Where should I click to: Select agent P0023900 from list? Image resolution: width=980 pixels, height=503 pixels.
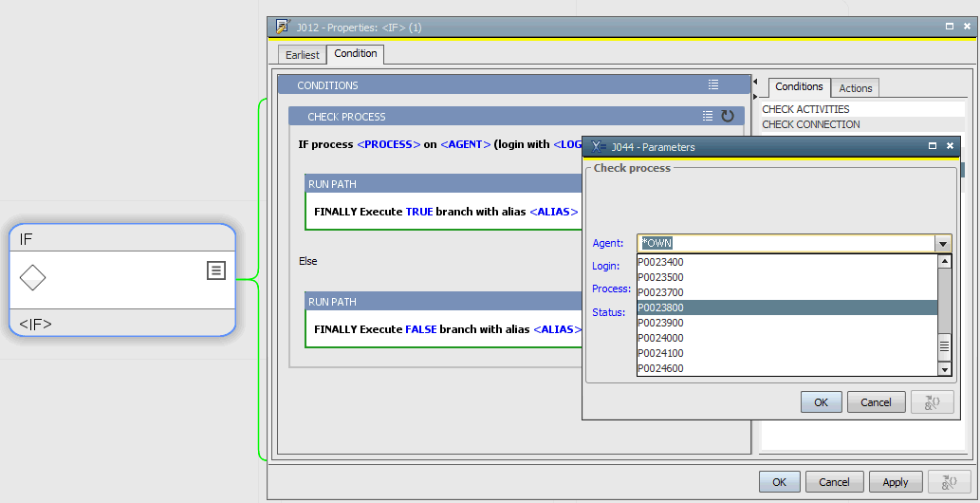point(787,323)
